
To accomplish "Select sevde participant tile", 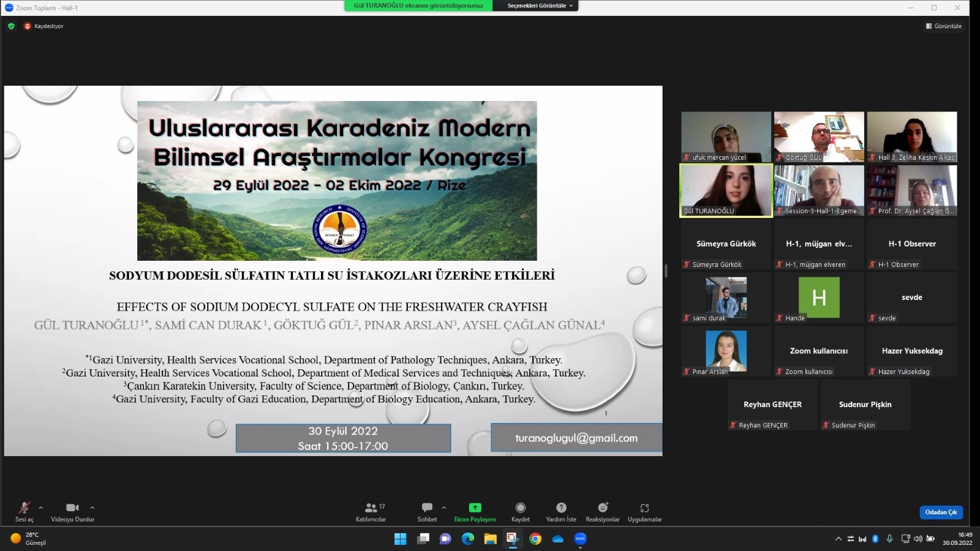I will [912, 298].
